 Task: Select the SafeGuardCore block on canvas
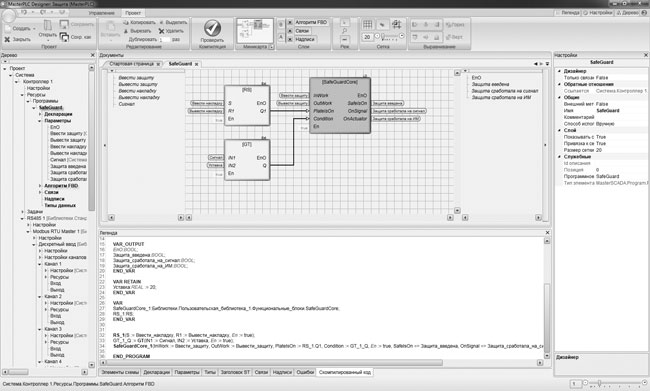click(x=340, y=105)
